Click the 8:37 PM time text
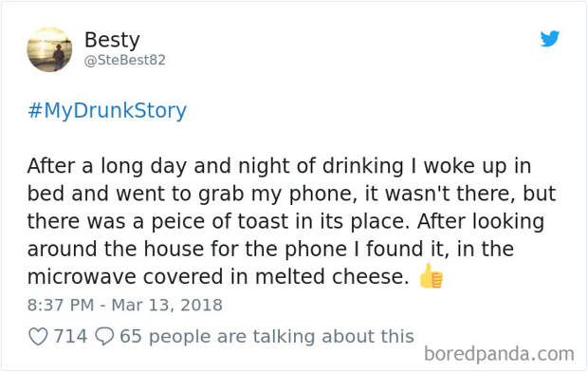 61,305
